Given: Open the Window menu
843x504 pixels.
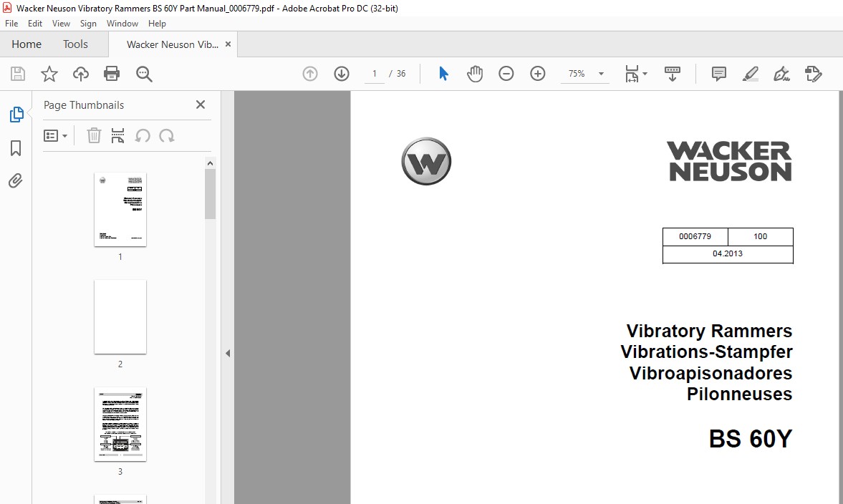Looking at the screenshot, I should 122,24.
